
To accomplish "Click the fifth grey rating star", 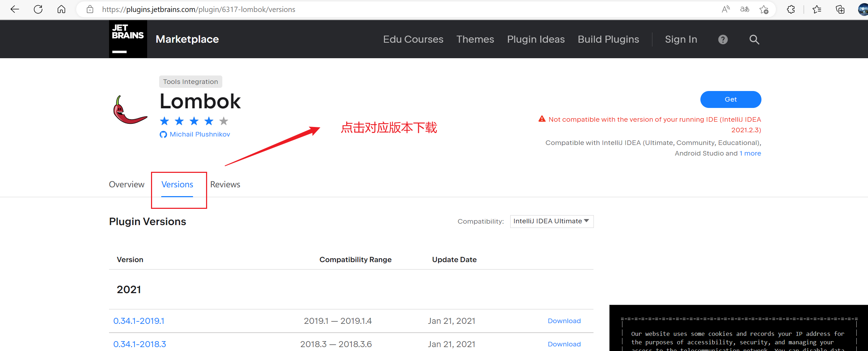I will coord(224,121).
